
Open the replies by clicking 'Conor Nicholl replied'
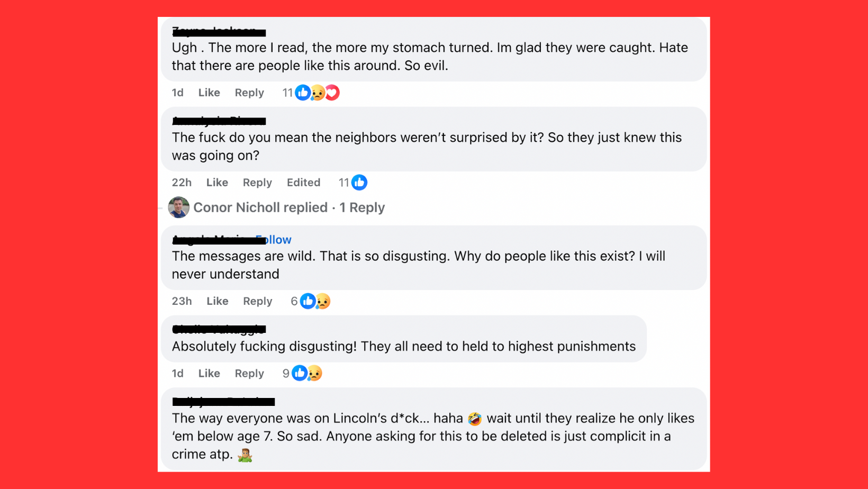tap(260, 207)
